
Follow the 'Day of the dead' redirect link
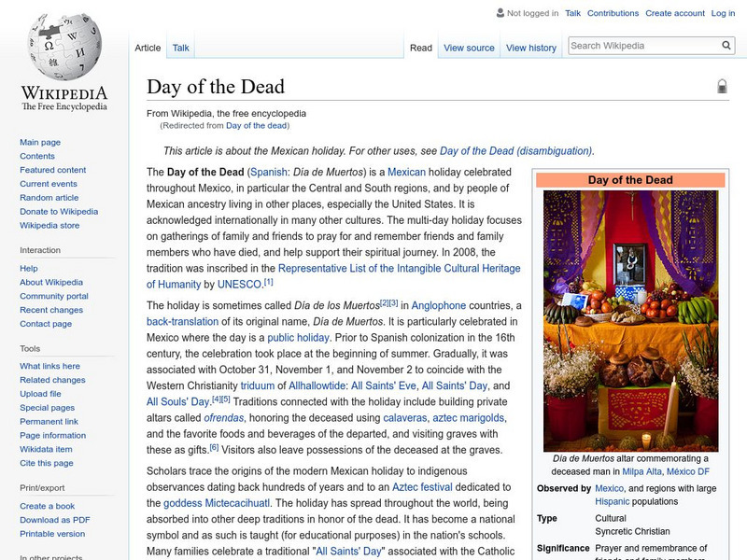[256, 125]
